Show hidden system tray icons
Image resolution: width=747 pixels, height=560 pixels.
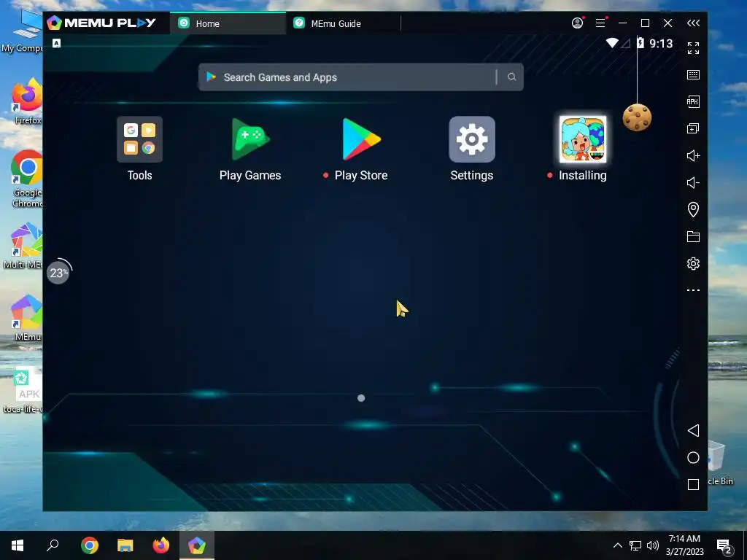617,545
